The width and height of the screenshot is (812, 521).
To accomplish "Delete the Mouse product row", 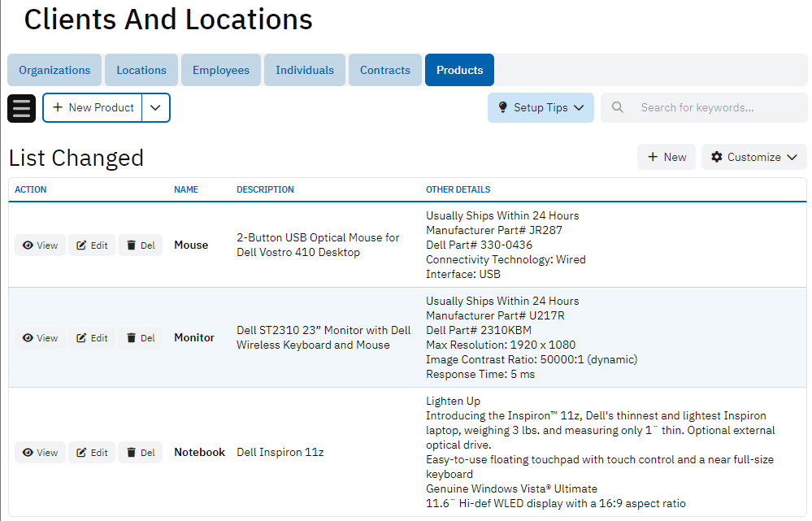I will click(141, 245).
